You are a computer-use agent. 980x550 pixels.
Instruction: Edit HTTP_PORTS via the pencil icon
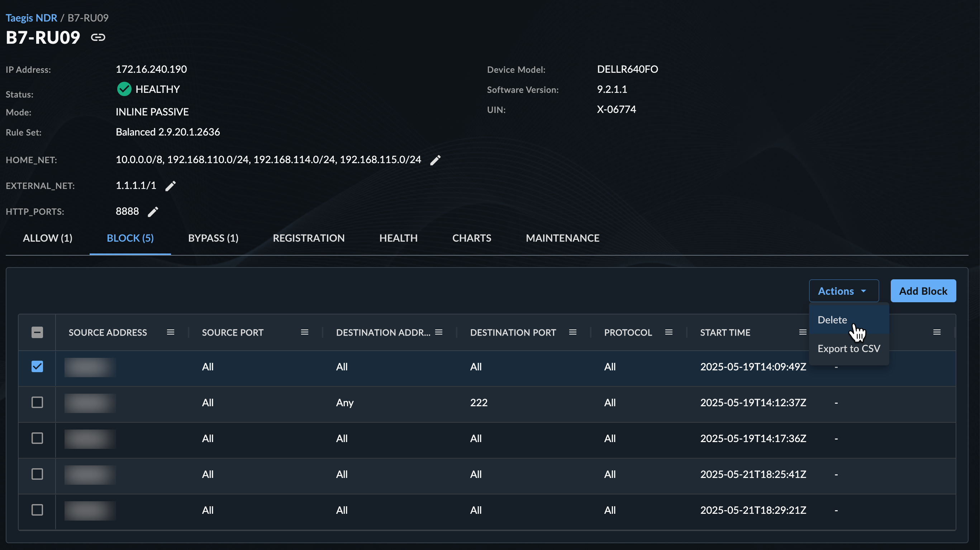[x=153, y=212]
